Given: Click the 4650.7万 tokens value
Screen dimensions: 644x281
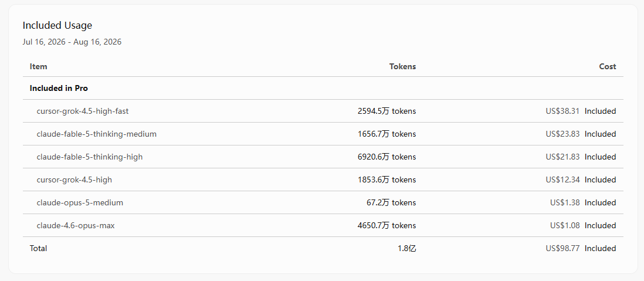Looking at the screenshot, I should [x=387, y=225].
